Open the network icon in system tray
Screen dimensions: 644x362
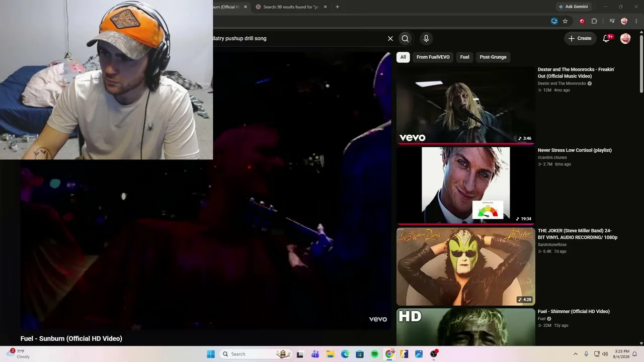(597, 354)
